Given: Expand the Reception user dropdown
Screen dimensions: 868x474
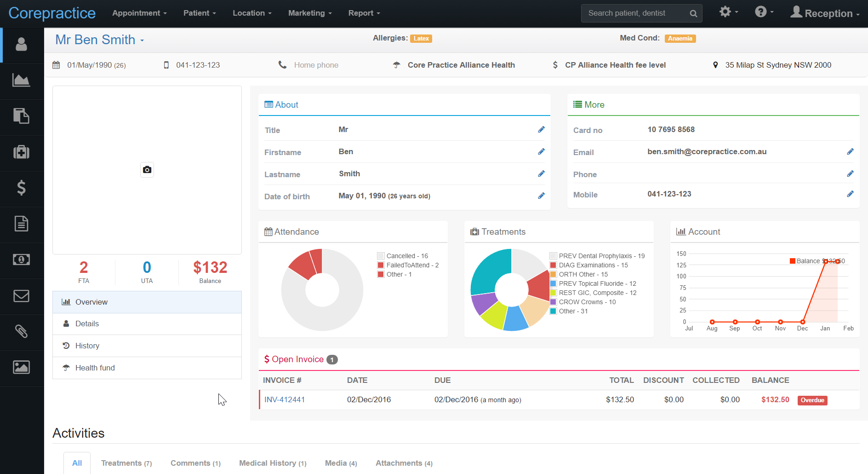Looking at the screenshot, I should point(825,13).
